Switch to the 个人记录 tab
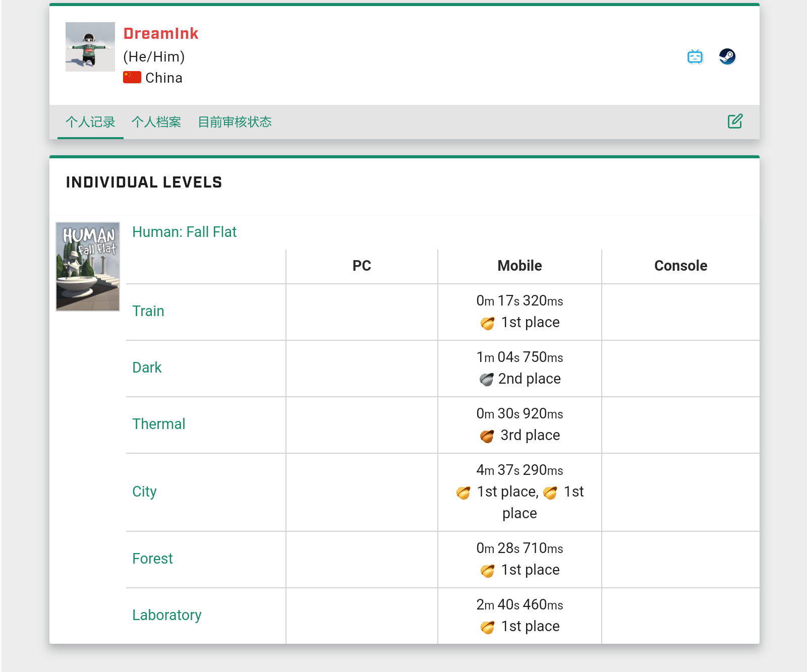 tap(90, 122)
